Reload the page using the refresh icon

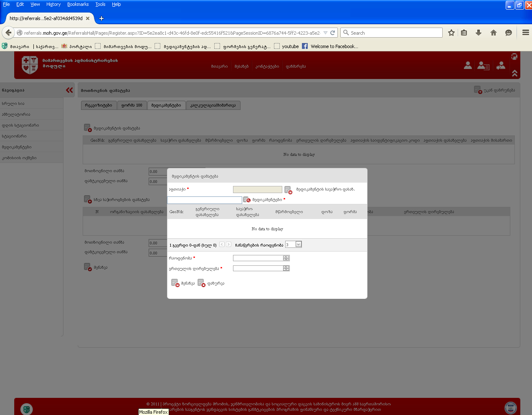(333, 33)
